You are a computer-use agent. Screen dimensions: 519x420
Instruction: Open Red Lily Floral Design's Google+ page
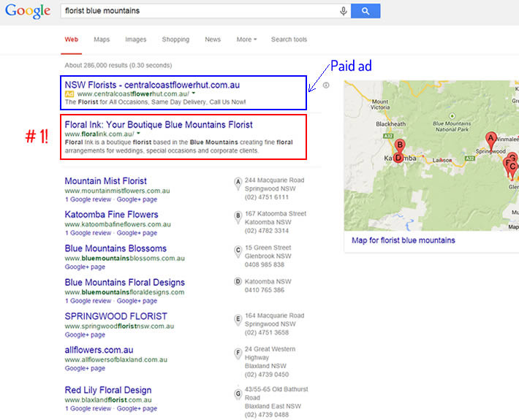click(137, 408)
